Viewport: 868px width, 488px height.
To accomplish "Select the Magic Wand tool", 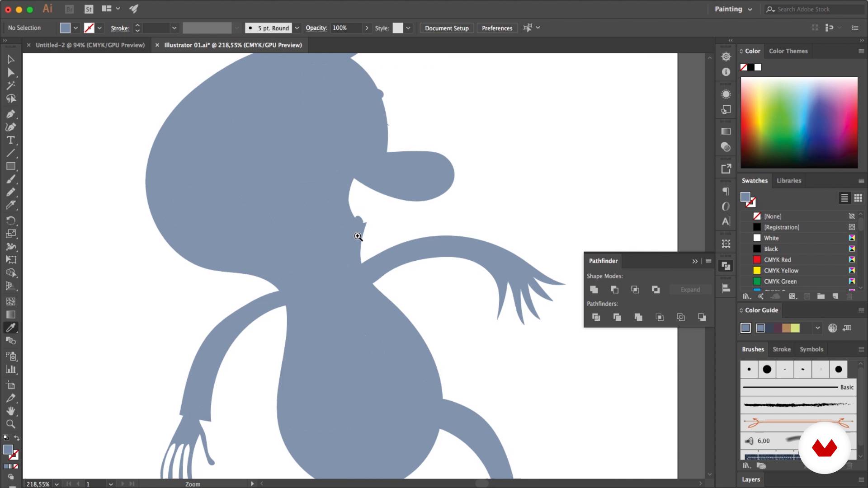I will tap(11, 85).
